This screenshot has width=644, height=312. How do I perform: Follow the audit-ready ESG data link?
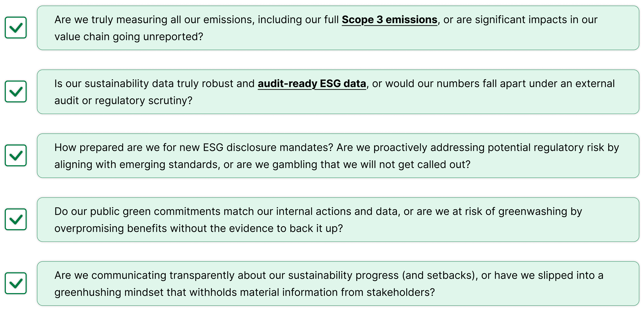pos(312,84)
